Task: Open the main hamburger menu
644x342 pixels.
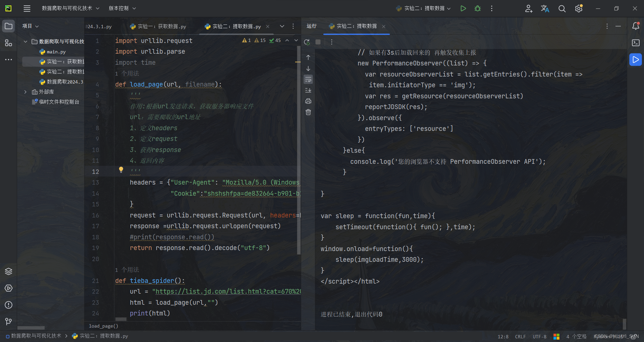Action: [27, 8]
